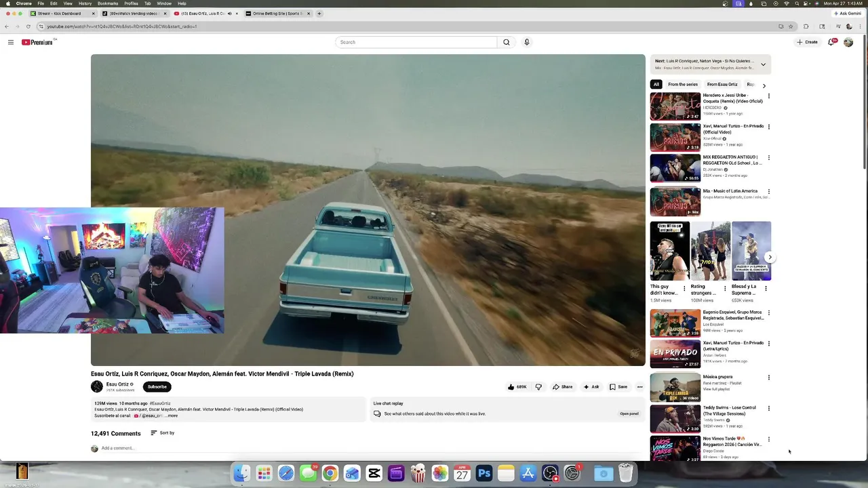This screenshot has height=488, width=868.
Task: Select the 'From the series' filter chip
Action: coord(683,85)
